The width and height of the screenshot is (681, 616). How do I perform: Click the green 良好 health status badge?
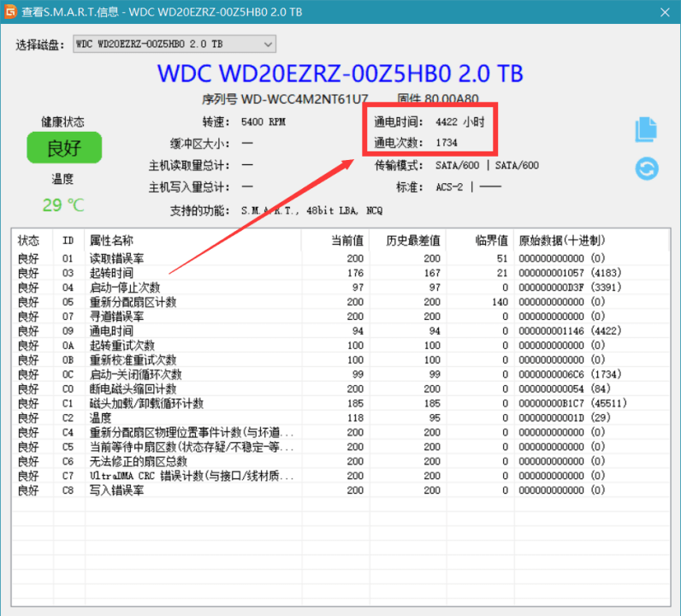tap(64, 148)
